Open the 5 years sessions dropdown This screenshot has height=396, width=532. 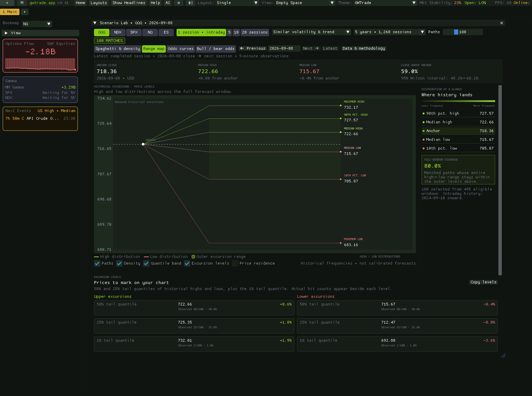389,32
